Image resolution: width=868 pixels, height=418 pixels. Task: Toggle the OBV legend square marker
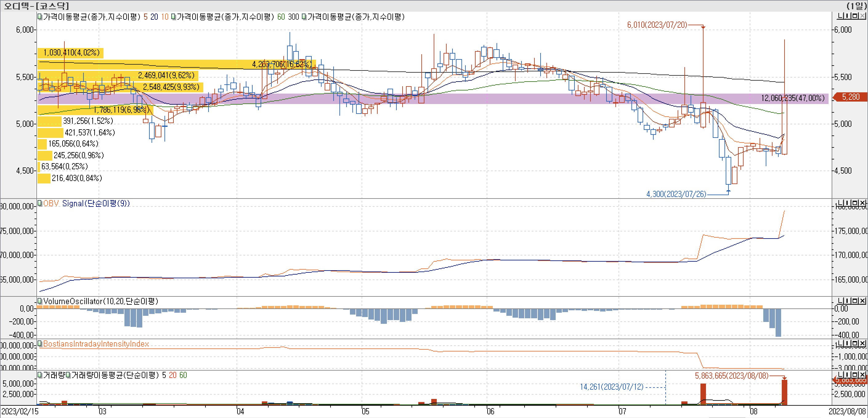coord(40,203)
